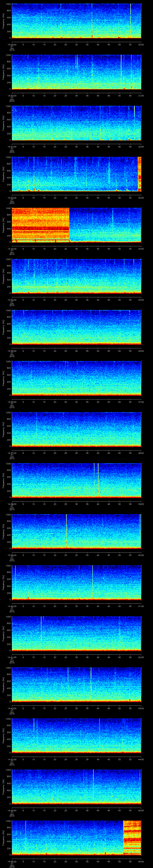Click the 14:31:00 time axis label

[12, 147]
